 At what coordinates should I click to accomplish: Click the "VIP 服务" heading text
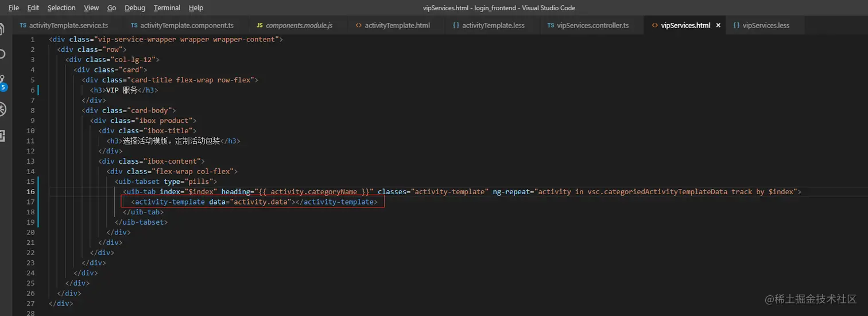[x=122, y=90]
